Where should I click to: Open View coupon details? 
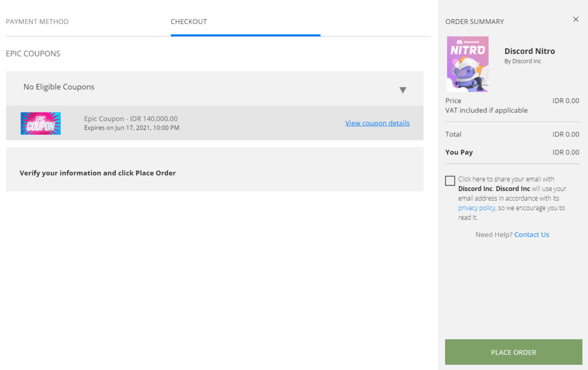pos(377,123)
